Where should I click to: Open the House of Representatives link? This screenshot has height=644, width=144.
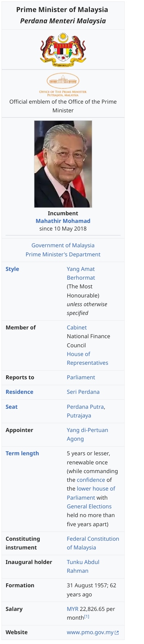[x=87, y=359]
